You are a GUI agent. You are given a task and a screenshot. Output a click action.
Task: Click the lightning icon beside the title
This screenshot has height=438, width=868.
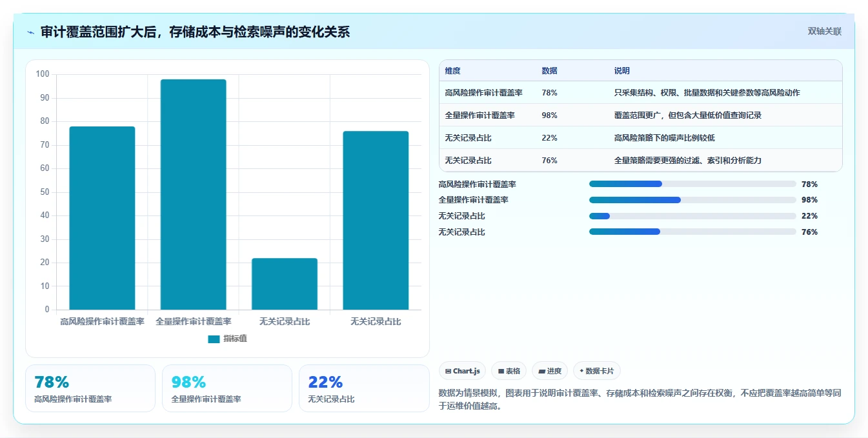coord(31,32)
